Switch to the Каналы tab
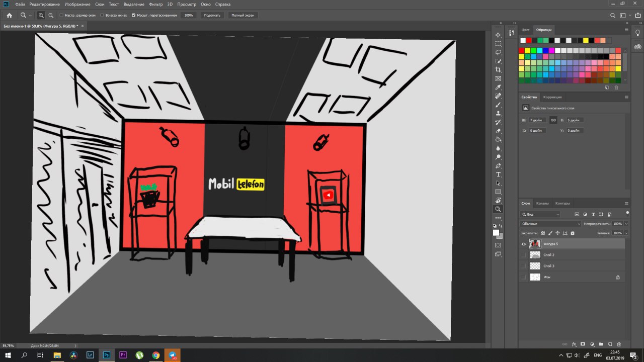Screen dimensions: 644x362 (542, 204)
